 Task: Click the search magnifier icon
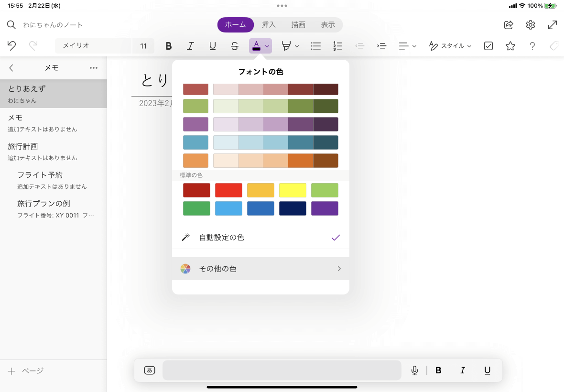tap(11, 25)
